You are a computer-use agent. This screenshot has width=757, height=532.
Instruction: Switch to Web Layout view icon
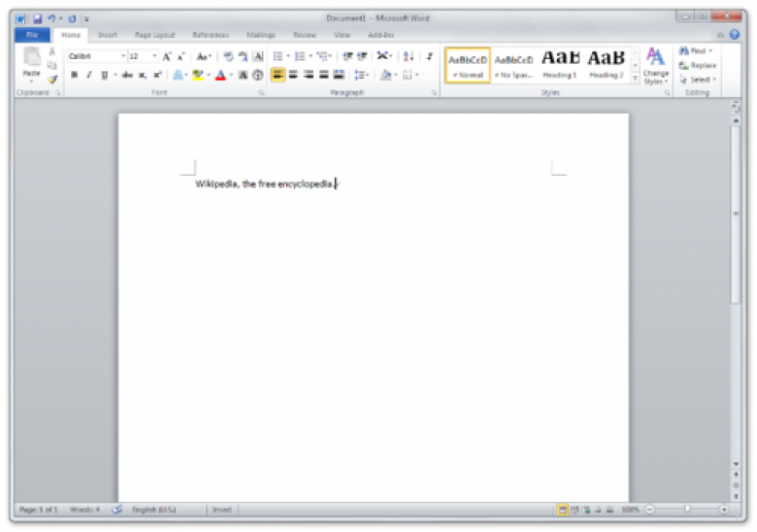pos(586,510)
